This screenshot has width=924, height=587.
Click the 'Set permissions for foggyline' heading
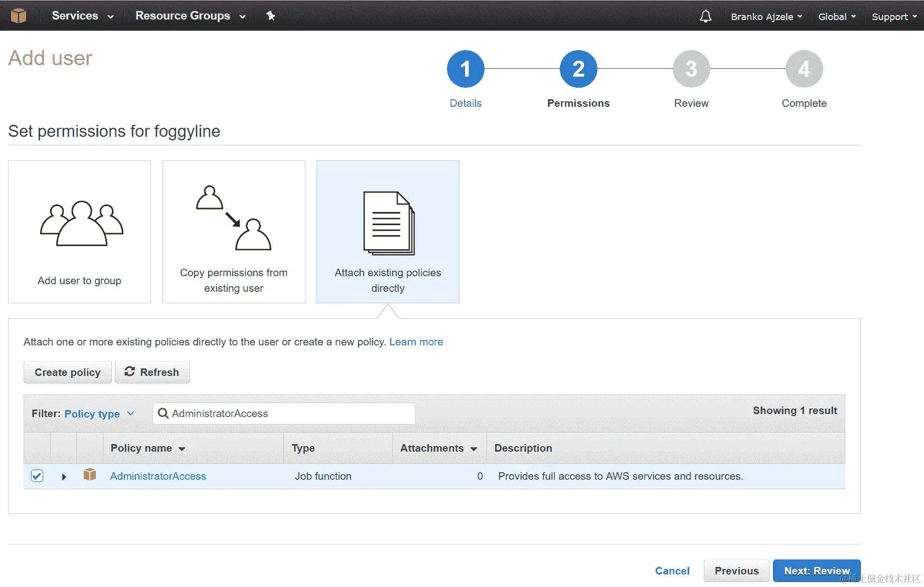[114, 131]
